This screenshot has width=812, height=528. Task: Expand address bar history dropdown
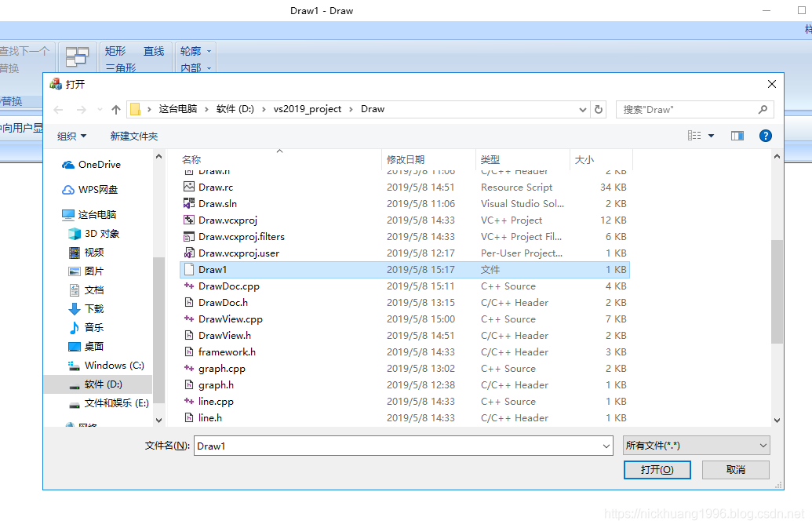point(583,110)
